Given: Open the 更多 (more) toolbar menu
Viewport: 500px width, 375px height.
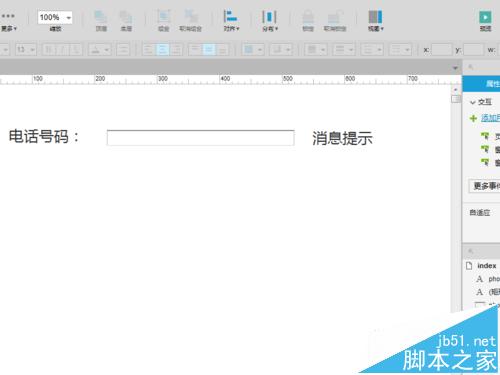Looking at the screenshot, I should pyautogui.click(x=8, y=22).
